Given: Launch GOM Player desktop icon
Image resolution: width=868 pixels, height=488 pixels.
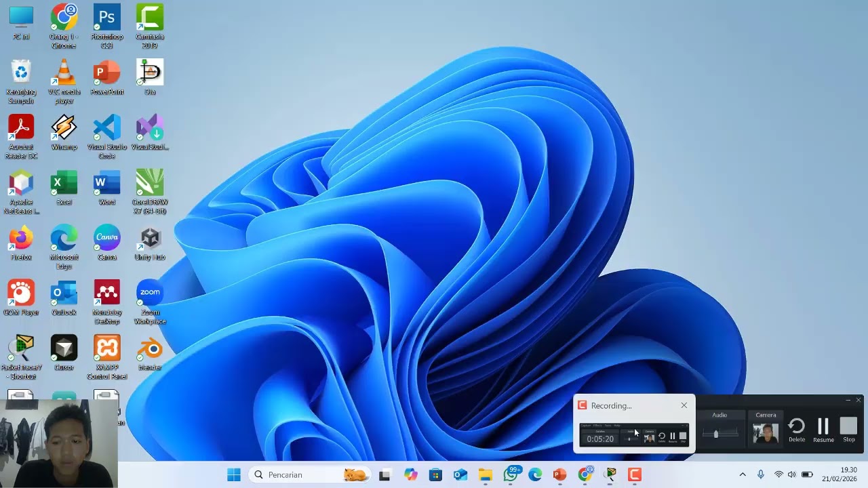Looking at the screenshot, I should pyautogui.click(x=21, y=298).
